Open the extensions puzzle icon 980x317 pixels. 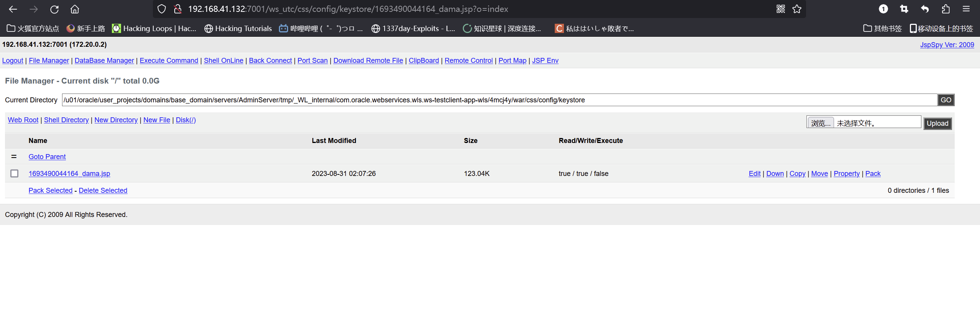pyautogui.click(x=946, y=9)
